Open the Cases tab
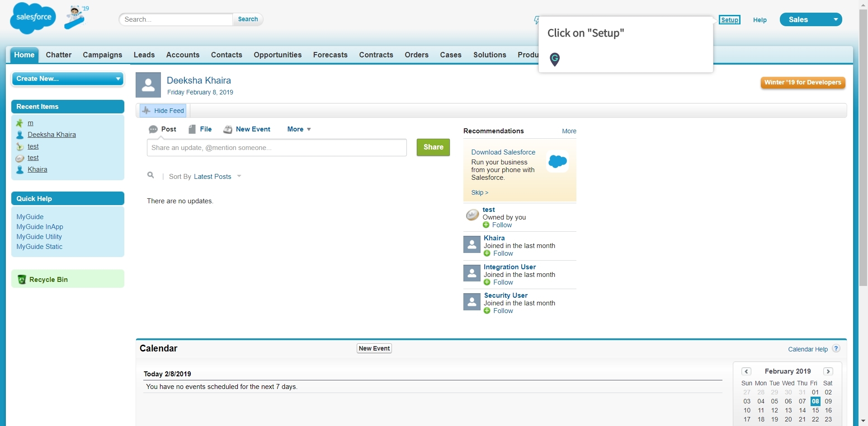 [451, 55]
